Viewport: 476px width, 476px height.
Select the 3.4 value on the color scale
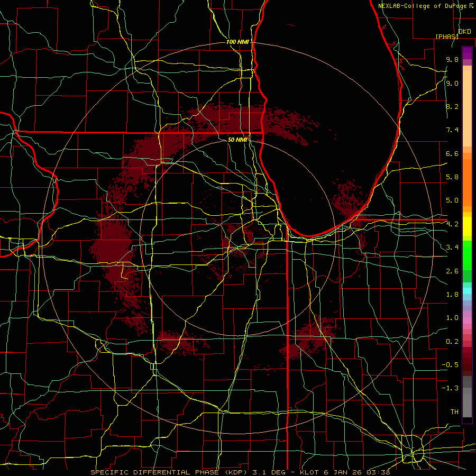[452, 247]
